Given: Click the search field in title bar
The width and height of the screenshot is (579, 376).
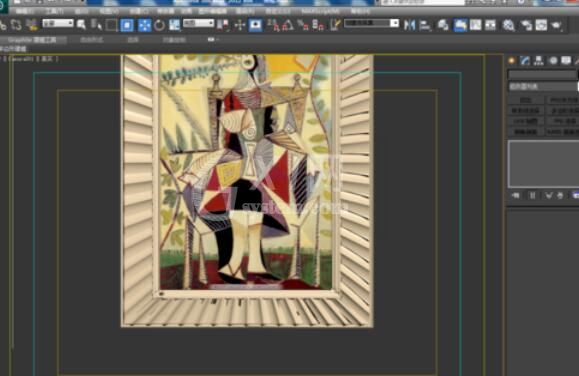Looking at the screenshot, I should tap(423, 3).
